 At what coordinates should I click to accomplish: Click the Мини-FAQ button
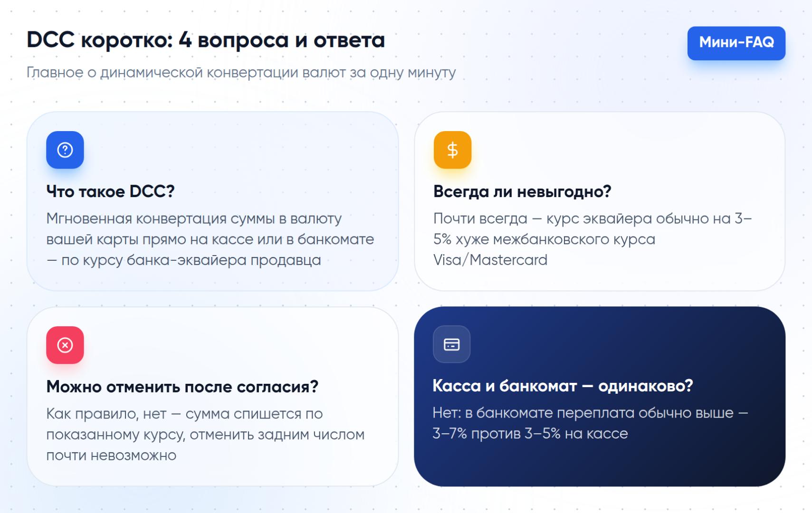[736, 43]
